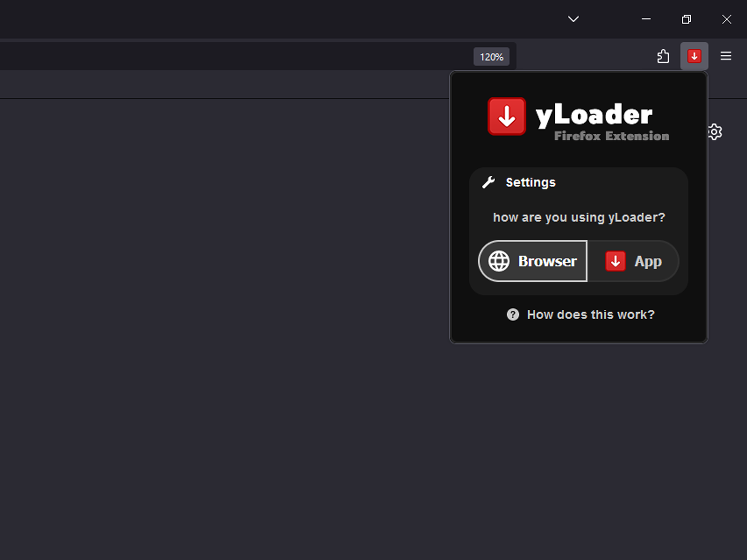
Task: Open the Firefox Extensions puzzle-piece menu
Action: [663, 56]
